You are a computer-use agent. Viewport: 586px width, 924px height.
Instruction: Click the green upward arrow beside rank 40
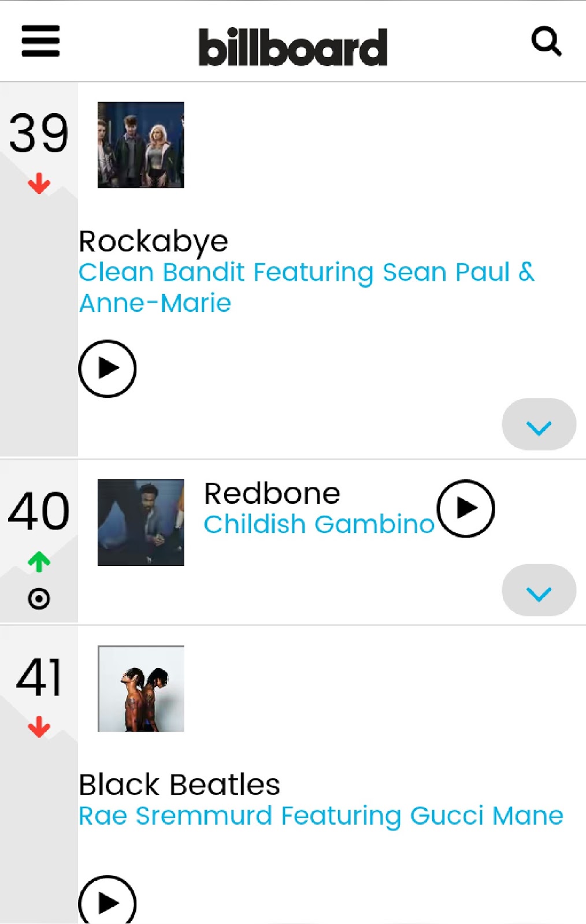point(39,561)
